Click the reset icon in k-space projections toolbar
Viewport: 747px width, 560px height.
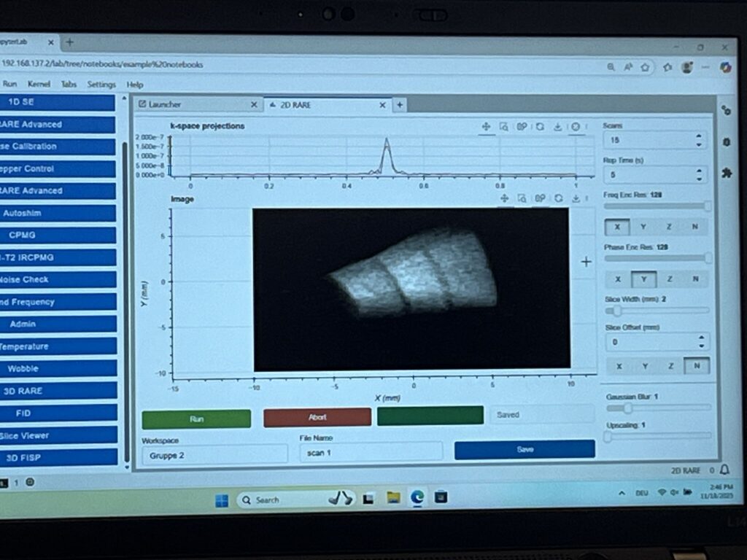tap(539, 127)
